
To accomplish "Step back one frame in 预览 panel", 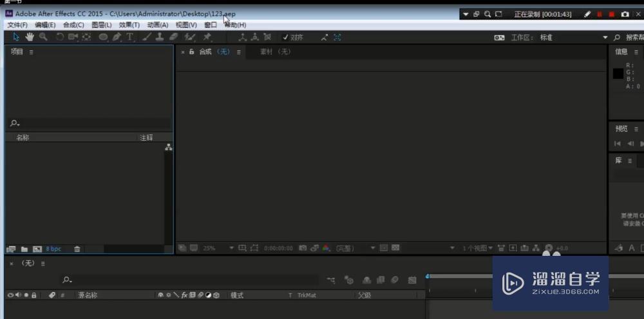I will pyautogui.click(x=630, y=144).
